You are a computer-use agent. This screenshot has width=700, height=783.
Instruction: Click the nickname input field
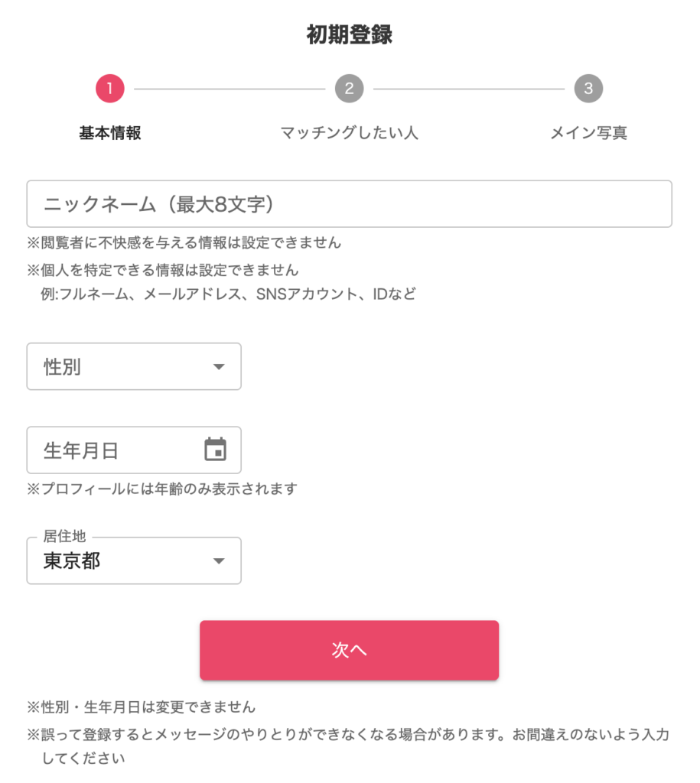pos(349,203)
